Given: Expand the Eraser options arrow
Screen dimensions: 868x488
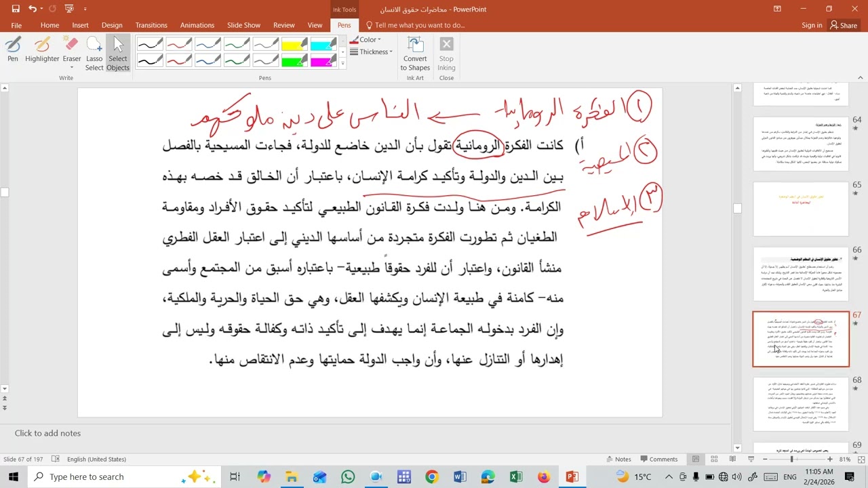Looking at the screenshot, I should (x=72, y=67).
